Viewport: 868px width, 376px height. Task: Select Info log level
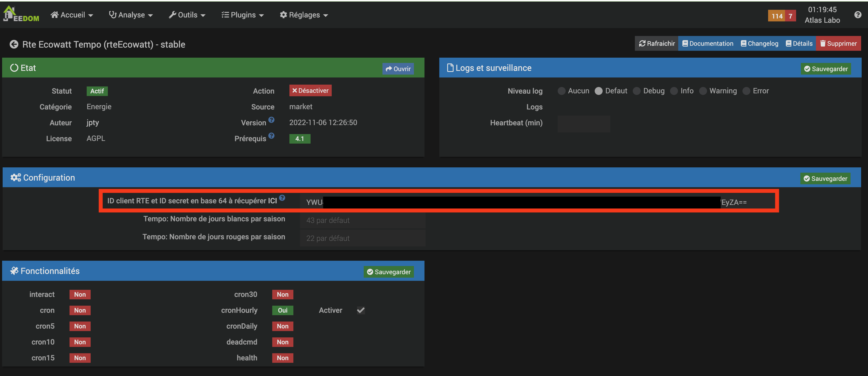(673, 91)
